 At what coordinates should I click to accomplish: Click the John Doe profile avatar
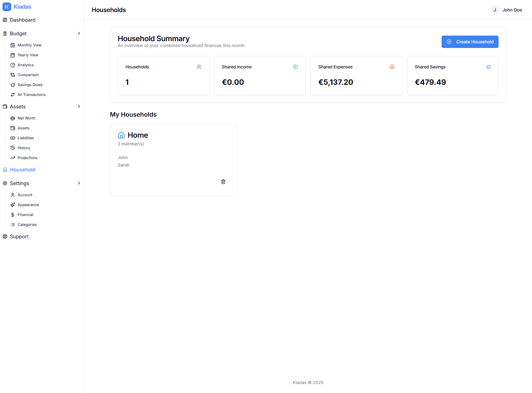pos(495,10)
